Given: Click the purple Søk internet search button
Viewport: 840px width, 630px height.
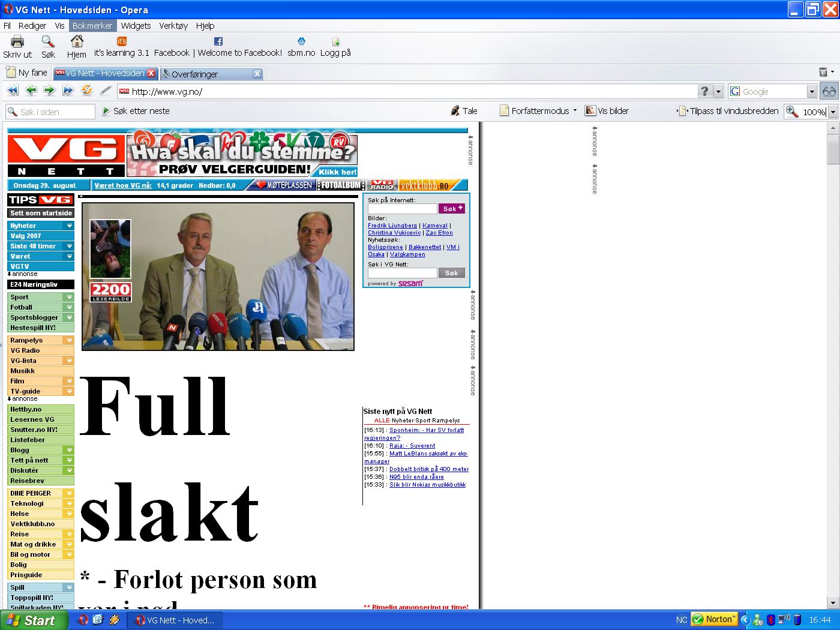Looking at the screenshot, I should coord(452,208).
